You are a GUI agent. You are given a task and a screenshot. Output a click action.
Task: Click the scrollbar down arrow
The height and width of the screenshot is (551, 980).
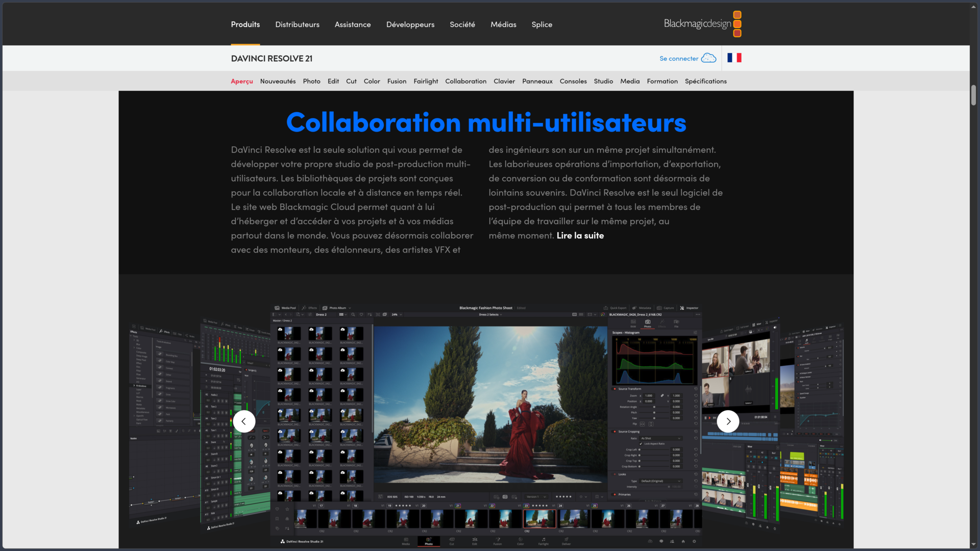pyautogui.click(x=973, y=544)
